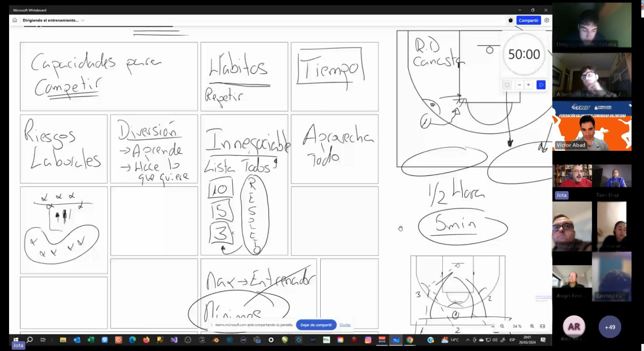Viewport: 644px width, 351px height.
Task: Open Victor Abad video tile
Action: 592,125
